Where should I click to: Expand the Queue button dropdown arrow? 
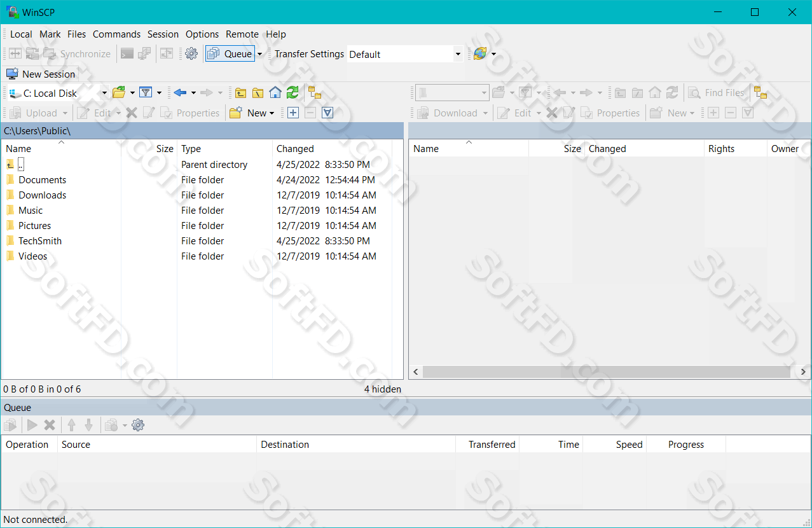click(259, 54)
